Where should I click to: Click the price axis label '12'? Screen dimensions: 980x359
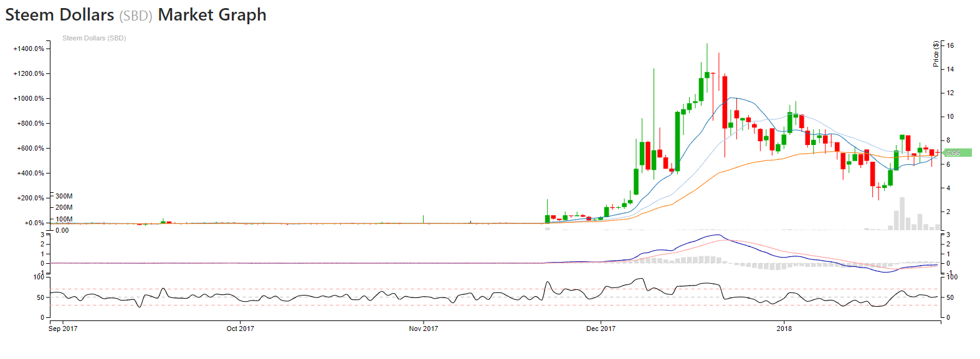[950, 93]
